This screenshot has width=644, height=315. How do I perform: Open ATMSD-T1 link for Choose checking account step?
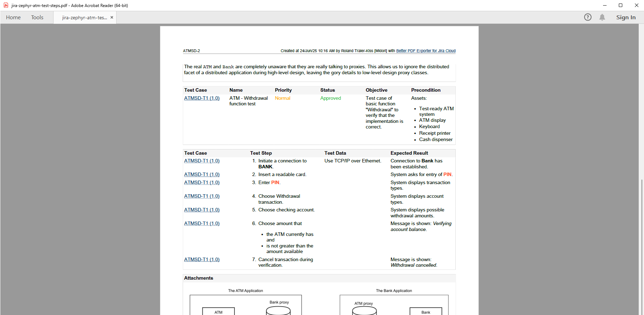(202, 210)
